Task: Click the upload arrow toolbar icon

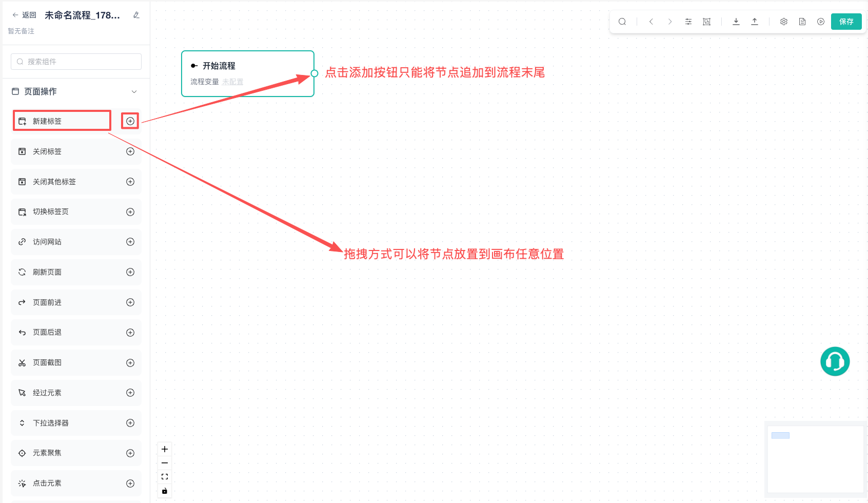Action: [755, 22]
